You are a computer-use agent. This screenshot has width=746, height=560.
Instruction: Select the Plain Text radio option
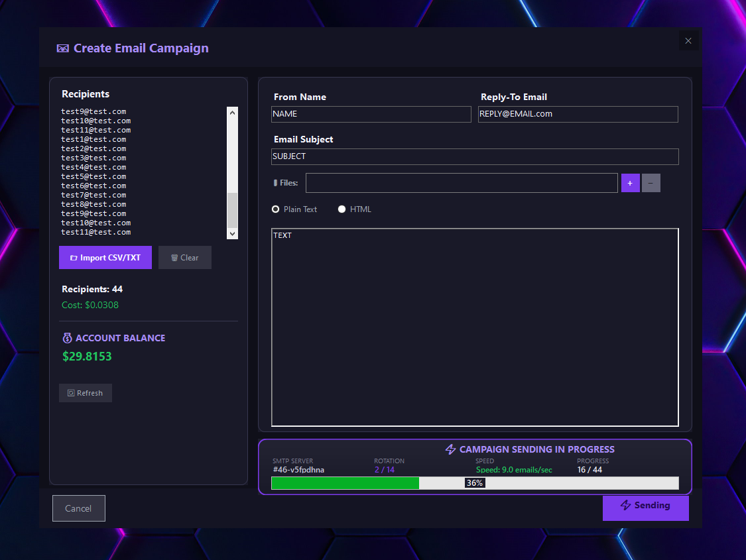pyautogui.click(x=276, y=209)
